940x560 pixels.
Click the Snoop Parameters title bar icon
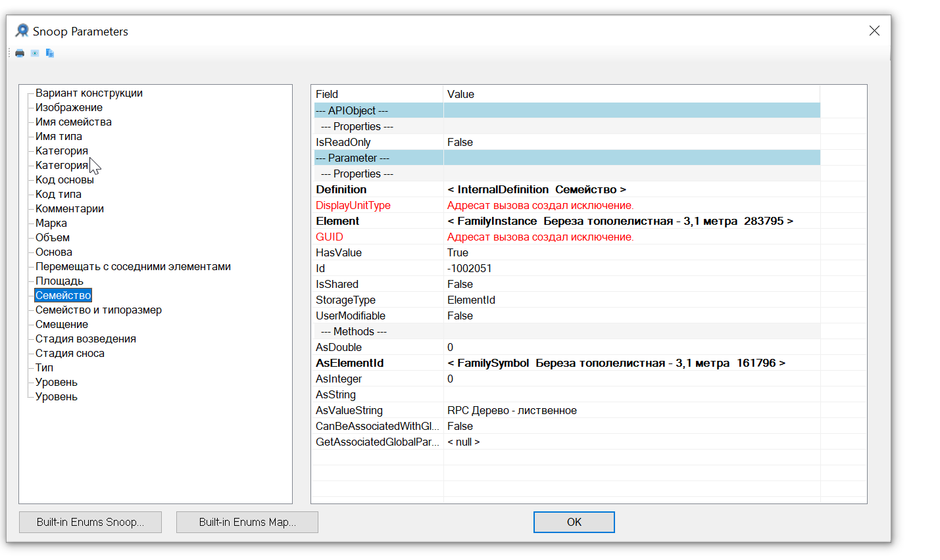pyautogui.click(x=22, y=31)
